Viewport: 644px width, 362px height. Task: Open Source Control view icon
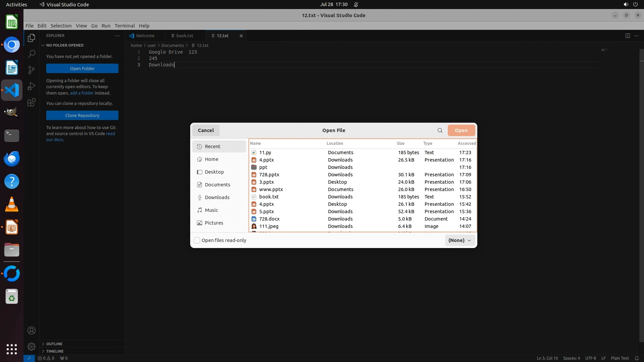32,70
